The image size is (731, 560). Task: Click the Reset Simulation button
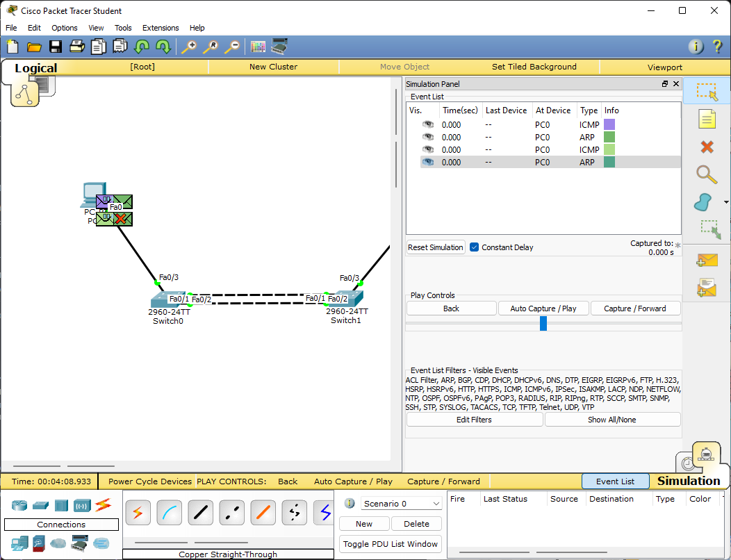(436, 247)
